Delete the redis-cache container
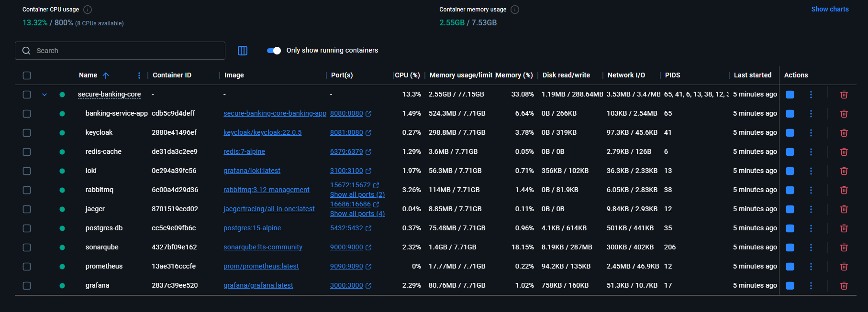This screenshot has height=312, width=868. (x=844, y=152)
